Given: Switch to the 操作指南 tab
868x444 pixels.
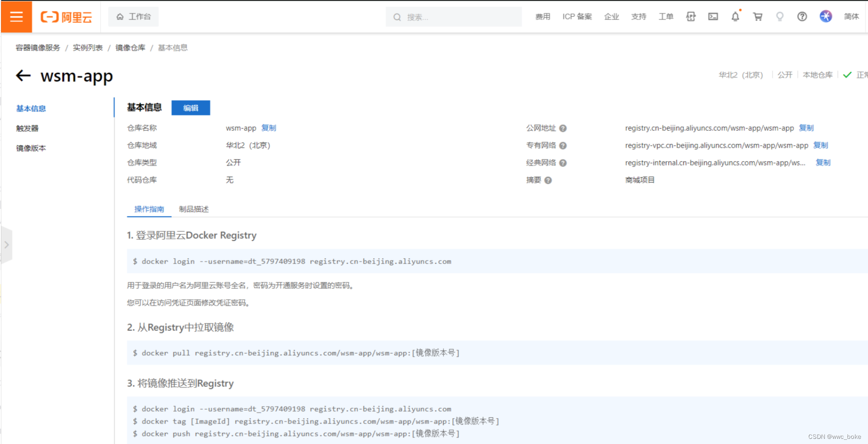Looking at the screenshot, I should click(x=149, y=209).
